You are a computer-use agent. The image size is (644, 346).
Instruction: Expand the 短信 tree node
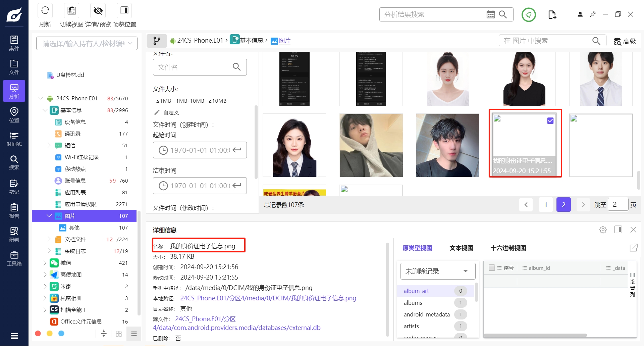click(49, 145)
